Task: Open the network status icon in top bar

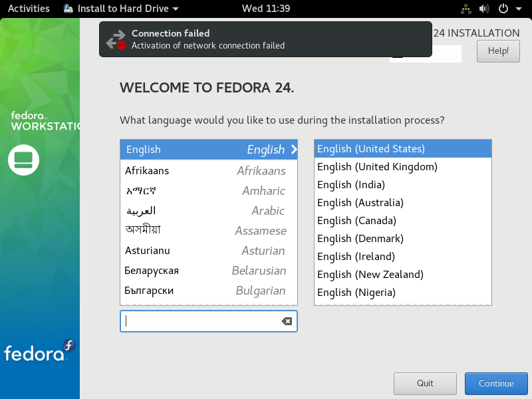Action: click(x=466, y=9)
